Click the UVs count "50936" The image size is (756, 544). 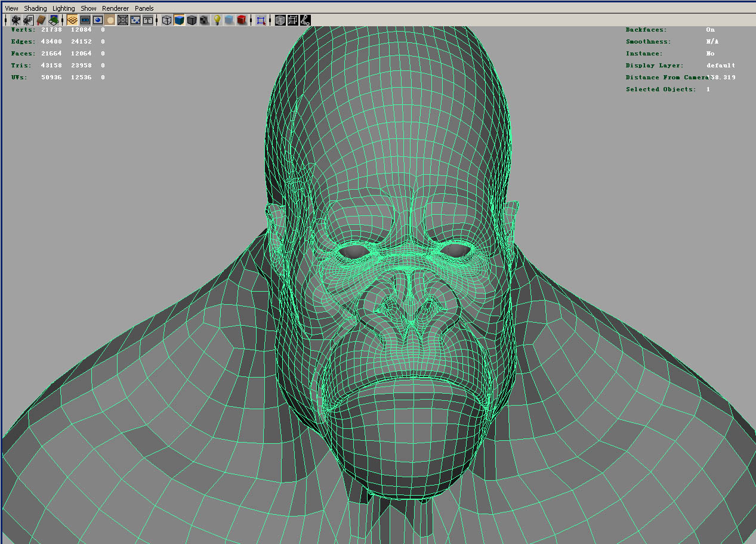pos(52,78)
